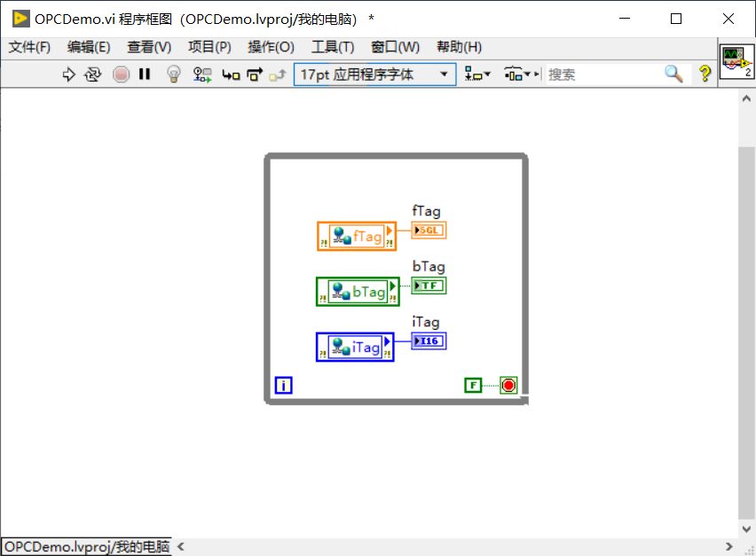
Task: Start Run Continuously mode
Action: coord(92,74)
